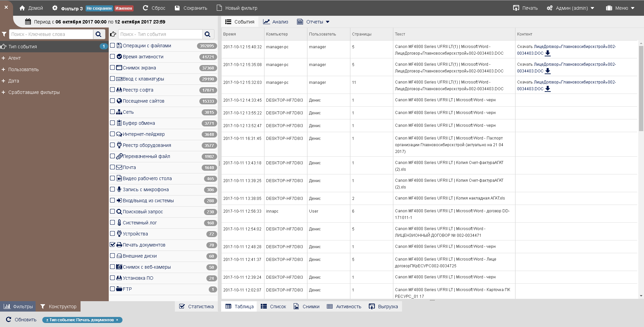Click the Сброс reset arrow icon
Screen dimensions: 644x327
(x=145, y=8)
